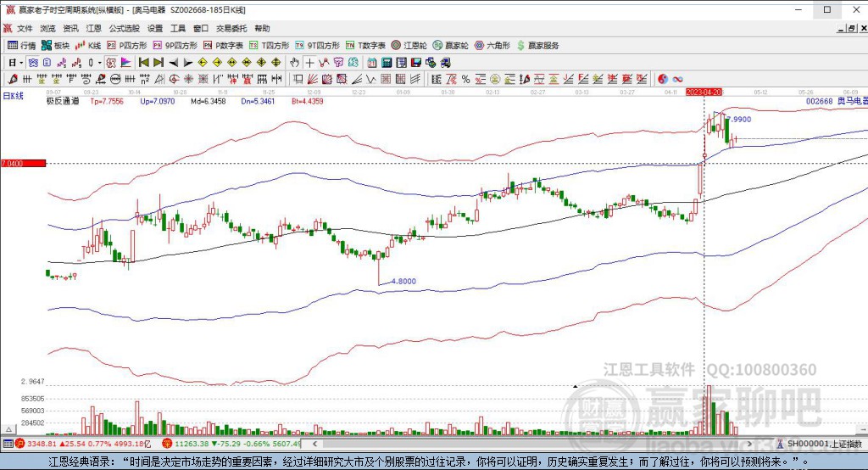Screen dimensions: 868x470
Task: Select the zigzag wave line tool
Action: click(370, 79)
